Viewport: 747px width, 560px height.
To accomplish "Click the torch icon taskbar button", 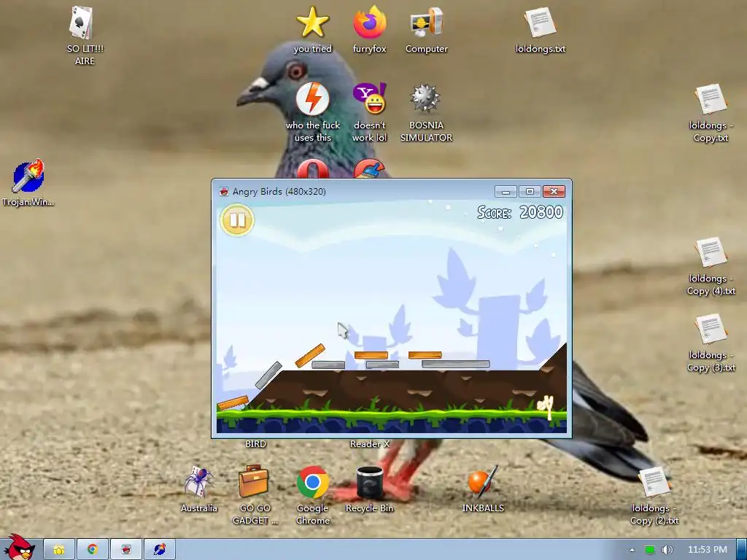I will click(159, 550).
